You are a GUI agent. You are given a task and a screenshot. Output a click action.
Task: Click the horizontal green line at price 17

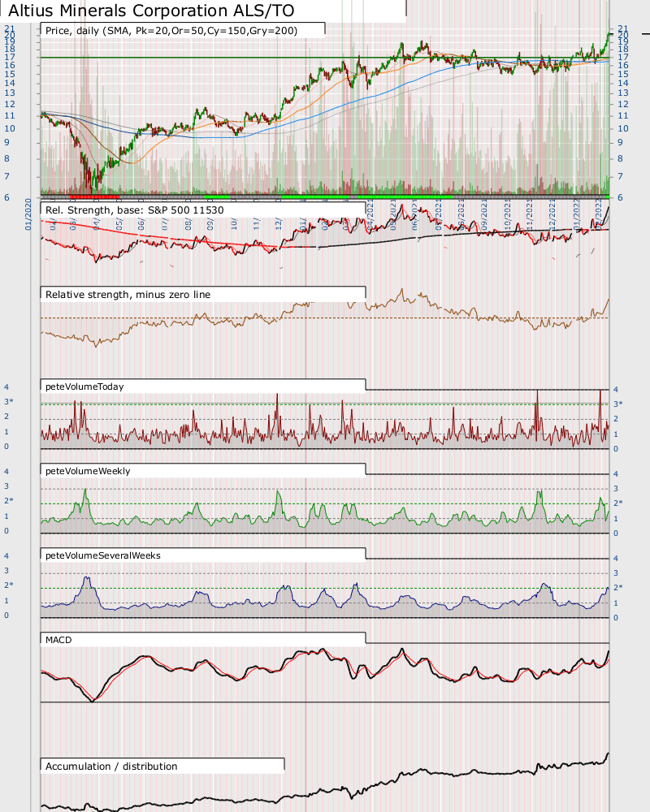(x=325, y=58)
